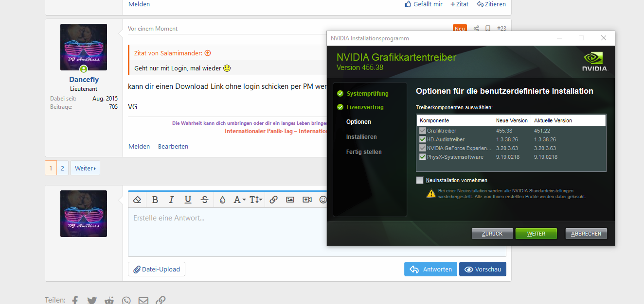The height and width of the screenshot is (304, 644).
Task: Click the eraser remove-formatting icon in editor
Action: tap(137, 200)
